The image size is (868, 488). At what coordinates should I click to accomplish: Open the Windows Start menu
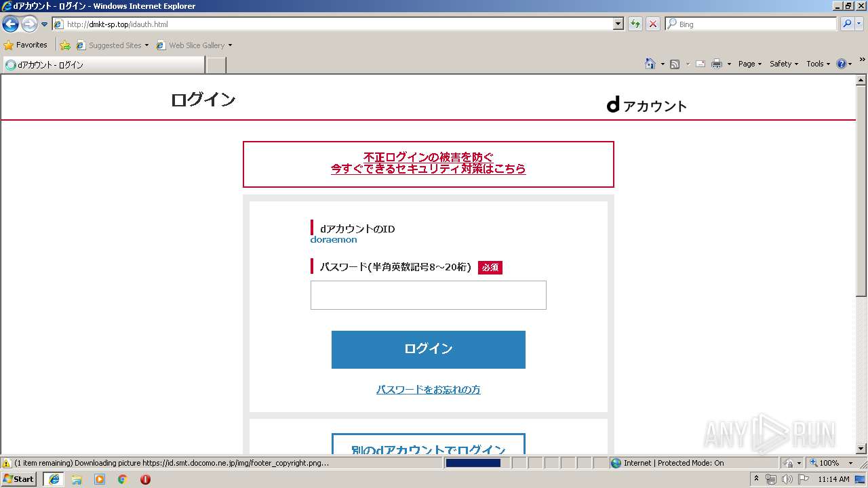coord(19,479)
